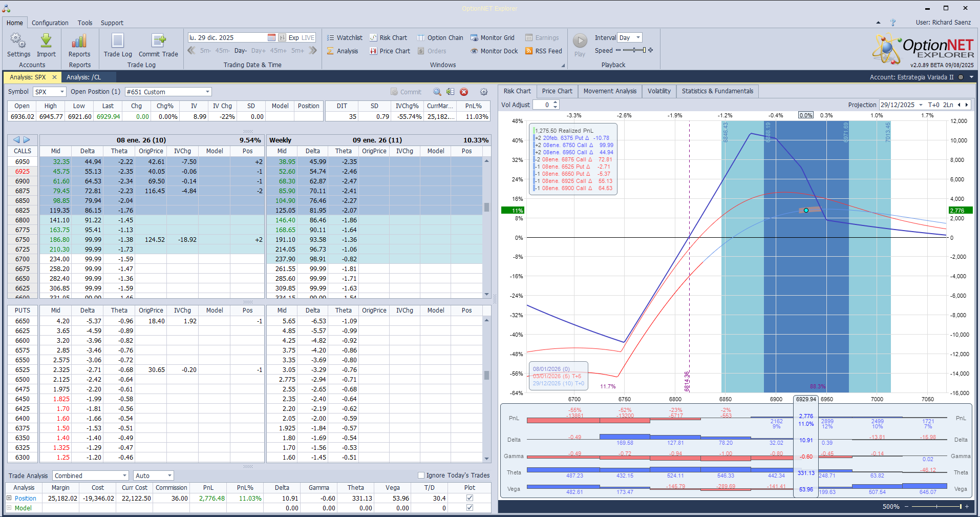Image resolution: width=980 pixels, height=517 pixels.
Task: Open the Configuration ribbon tab
Action: click(x=50, y=23)
